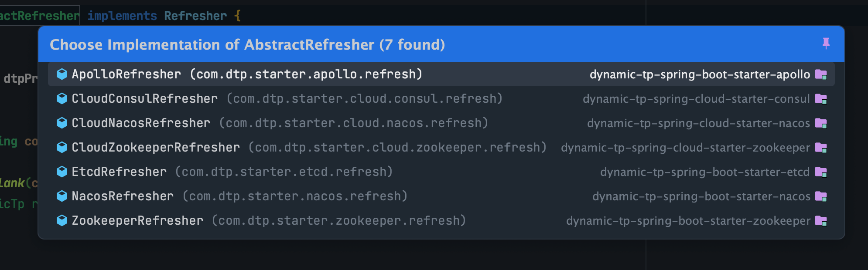Go to EtcdRefresher implementation

(441, 172)
